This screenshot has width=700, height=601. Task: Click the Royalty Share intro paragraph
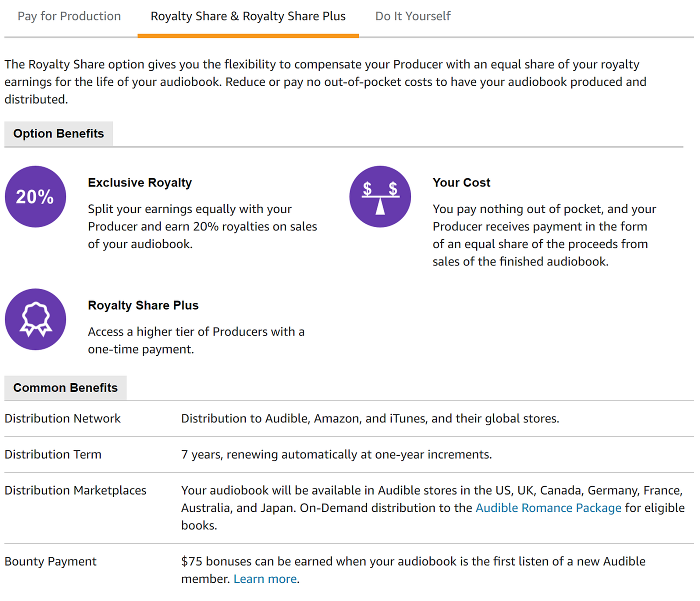[x=325, y=82]
